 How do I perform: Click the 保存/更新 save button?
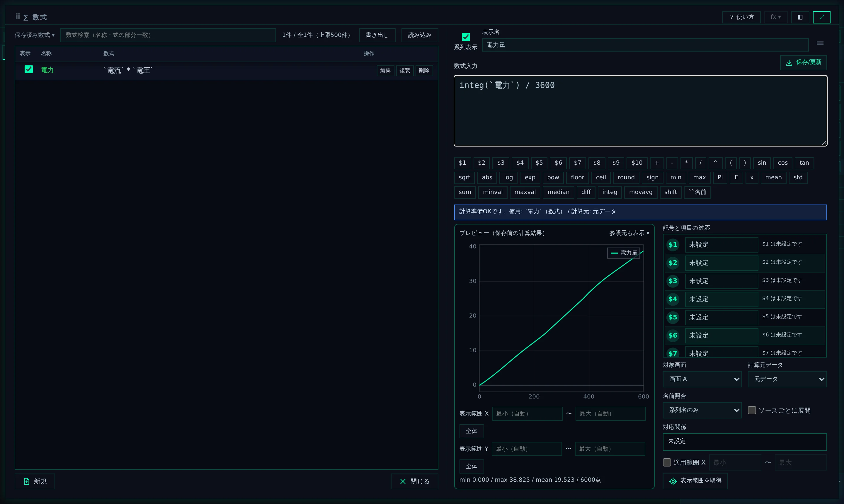[x=803, y=62]
